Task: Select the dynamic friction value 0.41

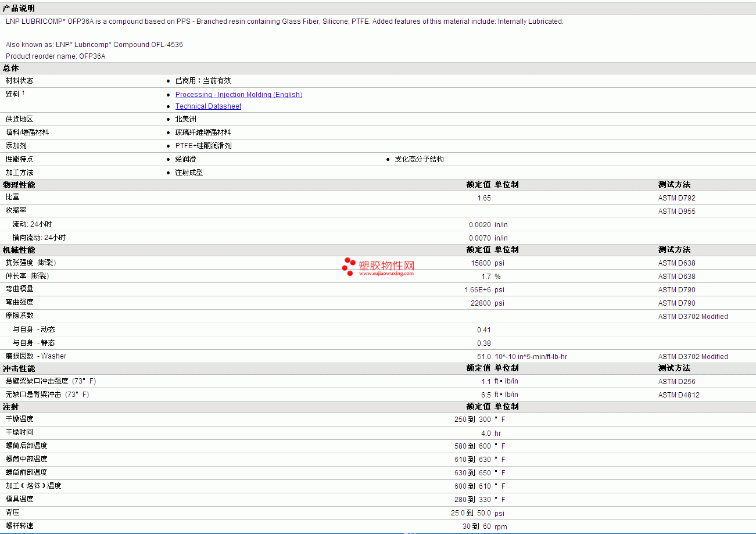Action: (x=484, y=330)
